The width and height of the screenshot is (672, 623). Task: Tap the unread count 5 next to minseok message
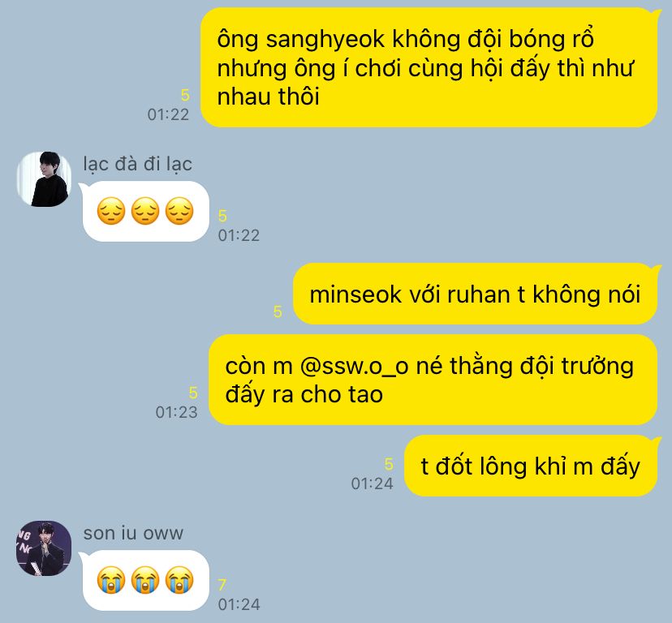pyautogui.click(x=278, y=311)
